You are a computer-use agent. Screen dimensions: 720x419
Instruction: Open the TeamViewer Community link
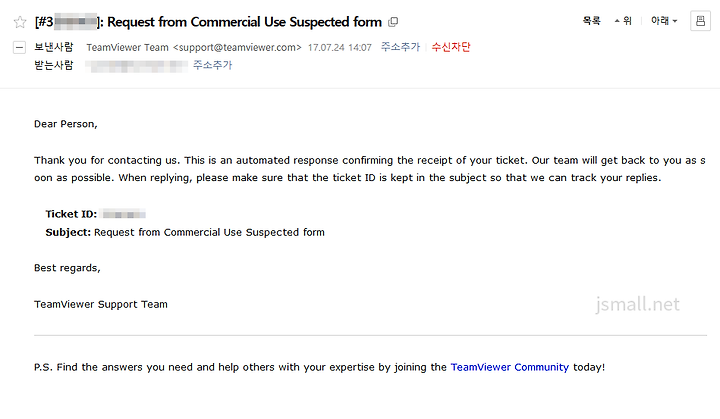coord(510,367)
